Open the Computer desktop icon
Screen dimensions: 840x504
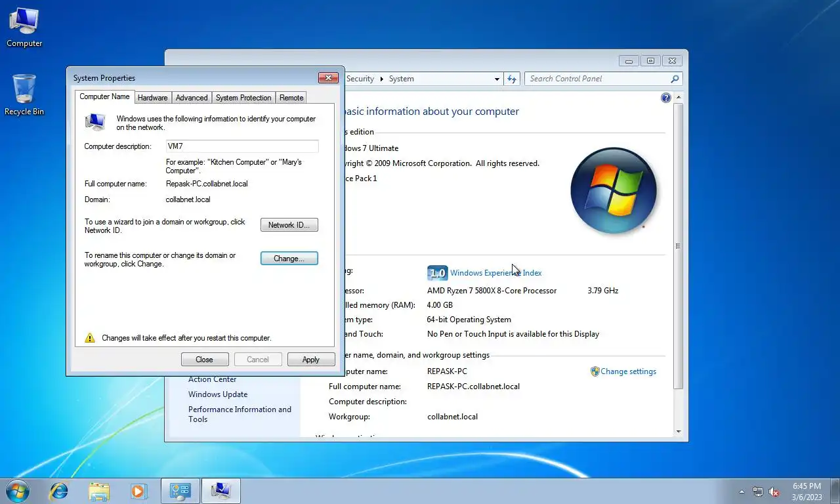pos(24,28)
